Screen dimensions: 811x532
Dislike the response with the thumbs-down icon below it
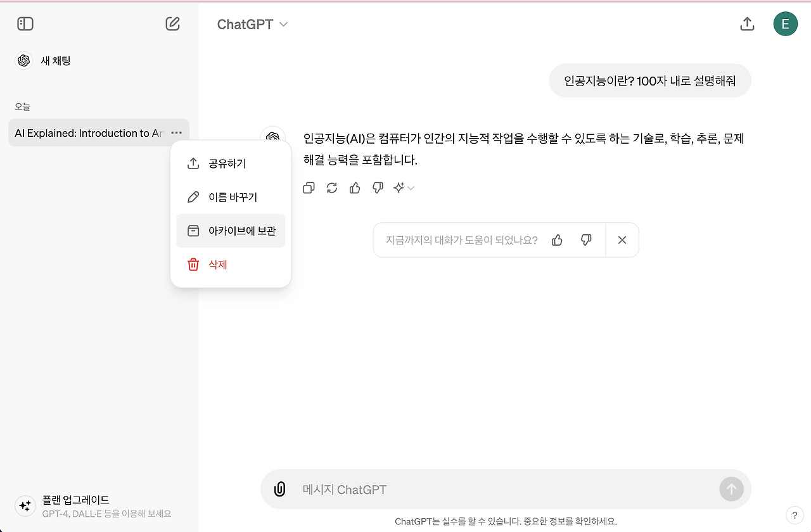(378, 188)
